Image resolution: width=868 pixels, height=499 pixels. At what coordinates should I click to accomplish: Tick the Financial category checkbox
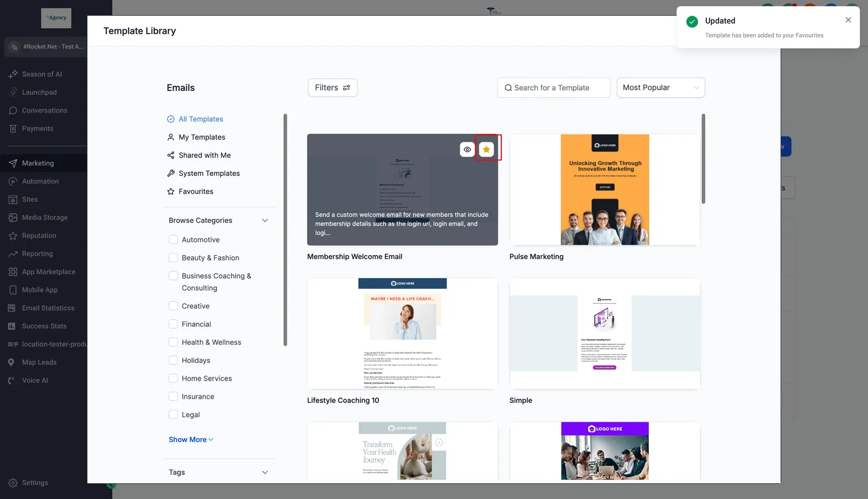[x=173, y=324]
